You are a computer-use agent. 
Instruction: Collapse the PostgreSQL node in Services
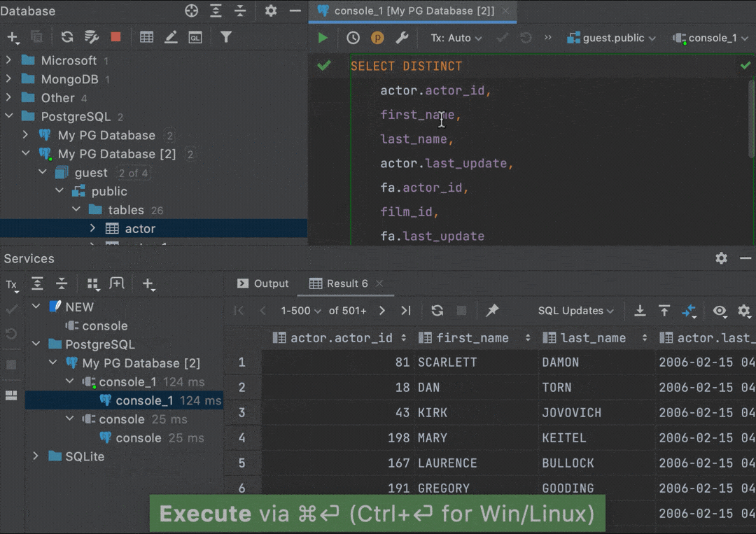(x=36, y=344)
